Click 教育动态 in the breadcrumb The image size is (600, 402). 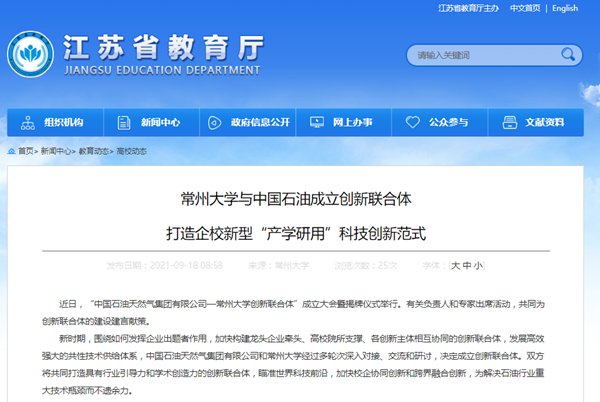click(x=94, y=151)
